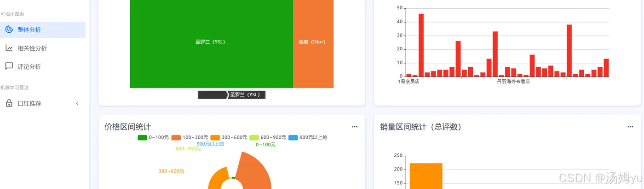644x189 pixels.
Task: Click the chat bubble icon beside 评论分析
Action: pos(9,66)
